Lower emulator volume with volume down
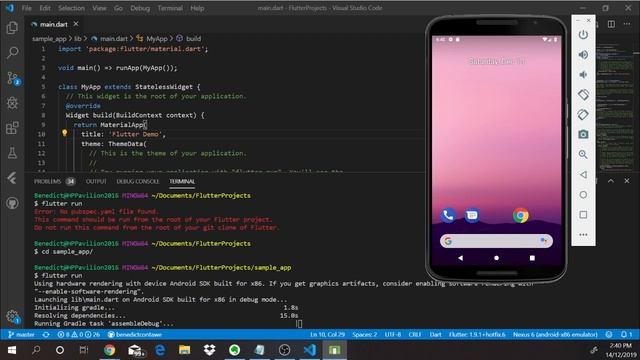Image resolution: width=640 pixels, height=360 pixels. click(583, 75)
